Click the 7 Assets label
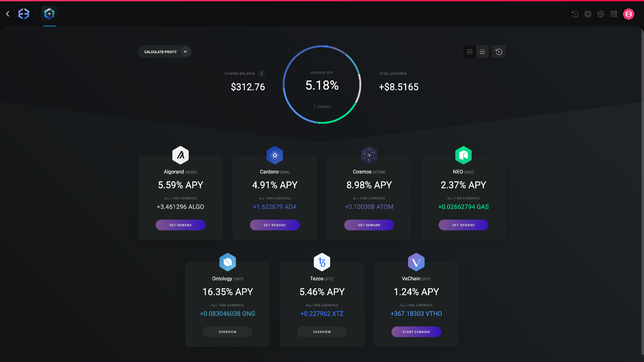 pos(322,107)
